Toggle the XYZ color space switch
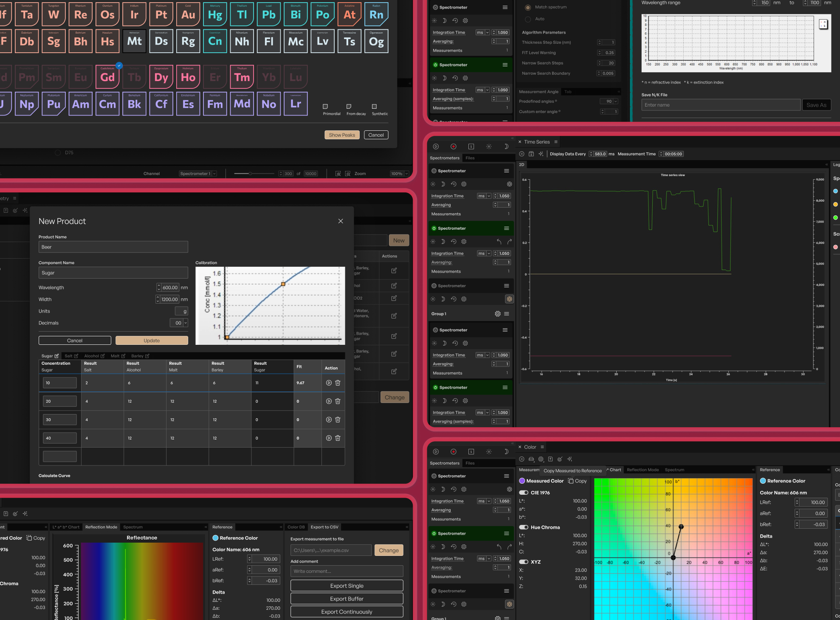The image size is (840, 620). 524,562
